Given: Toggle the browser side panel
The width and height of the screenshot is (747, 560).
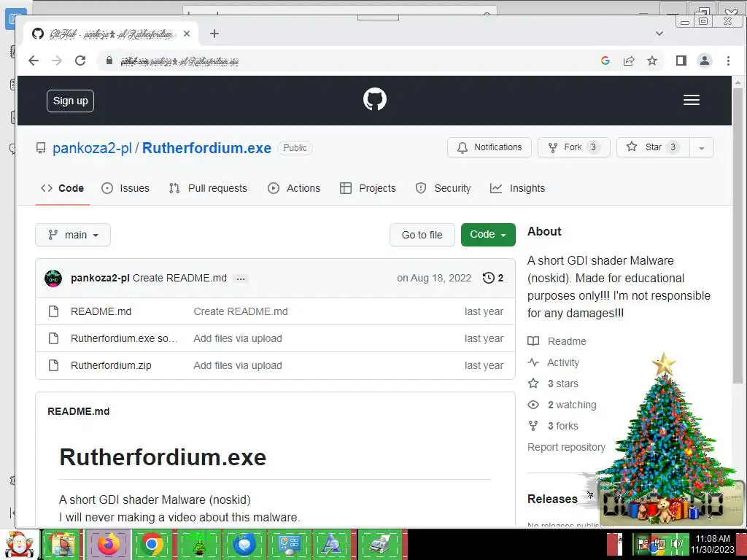Looking at the screenshot, I should click(681, 61).
